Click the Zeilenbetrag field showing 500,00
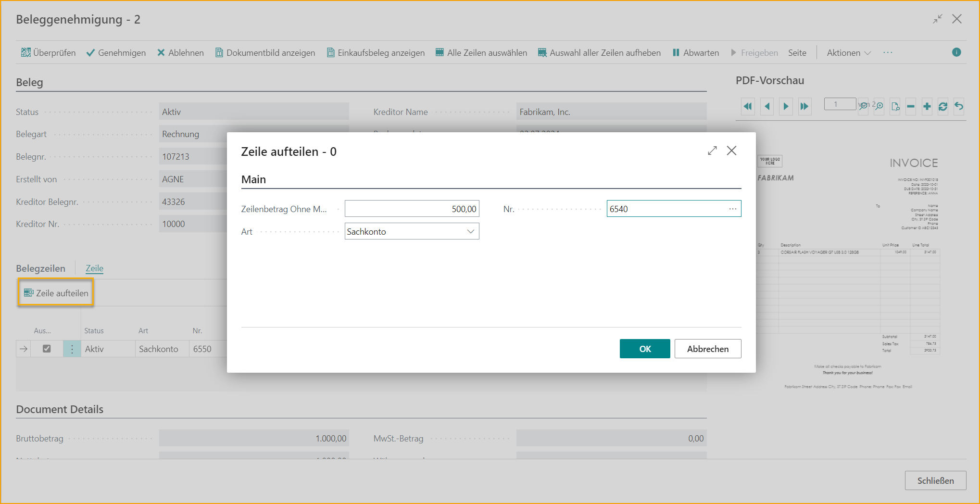The width and height of the screenshot is (980, 504). pyautogui.click(x=412, y=209)
